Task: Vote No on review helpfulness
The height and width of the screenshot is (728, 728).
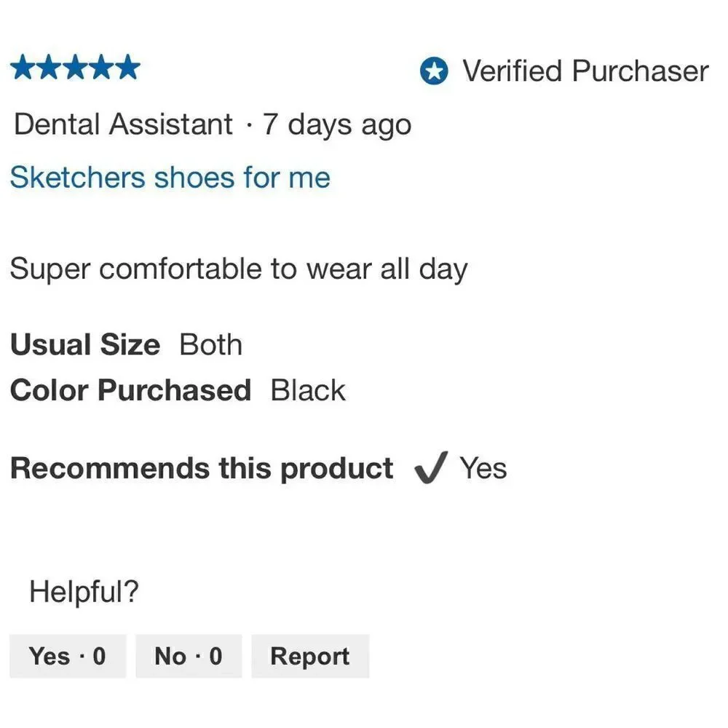Action: coord(189,656)
